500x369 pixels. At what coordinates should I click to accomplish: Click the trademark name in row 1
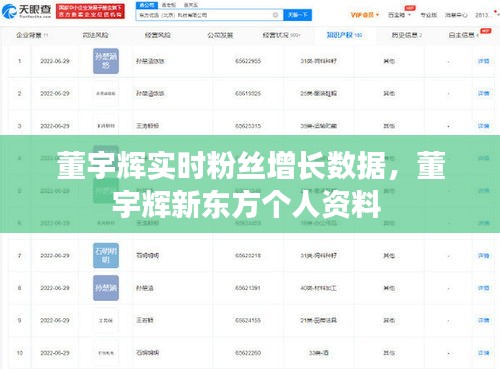point(150,61)
